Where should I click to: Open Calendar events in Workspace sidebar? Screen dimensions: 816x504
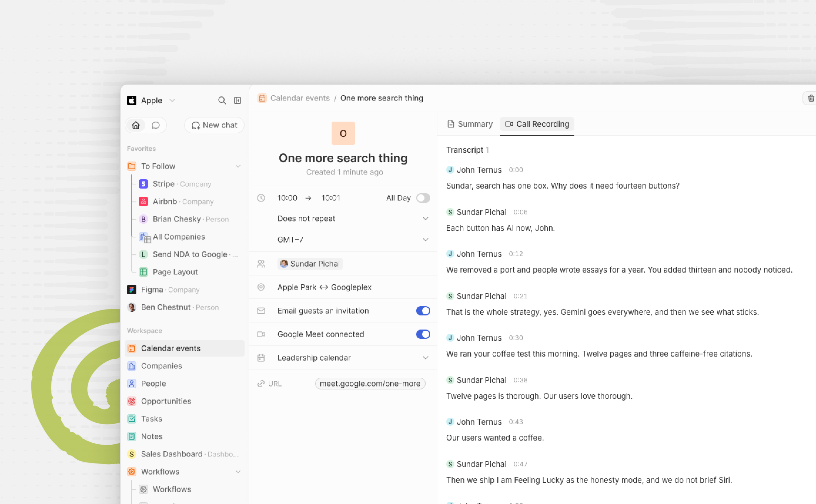click(x=185, y=348)
